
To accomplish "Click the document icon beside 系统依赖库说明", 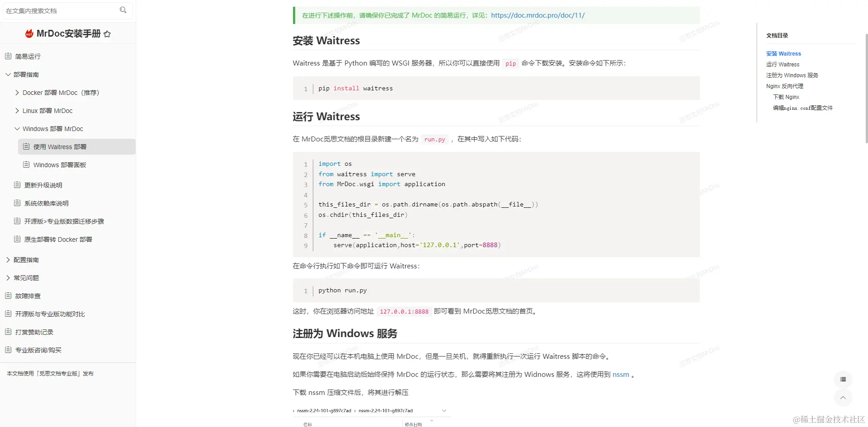I will pyautogui.click(x=16, y=203).
